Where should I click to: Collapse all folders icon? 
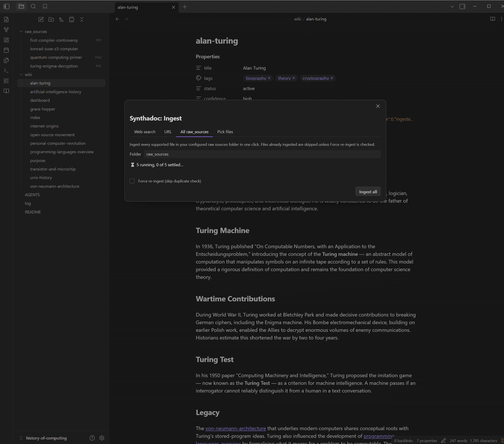pos(82,19)
